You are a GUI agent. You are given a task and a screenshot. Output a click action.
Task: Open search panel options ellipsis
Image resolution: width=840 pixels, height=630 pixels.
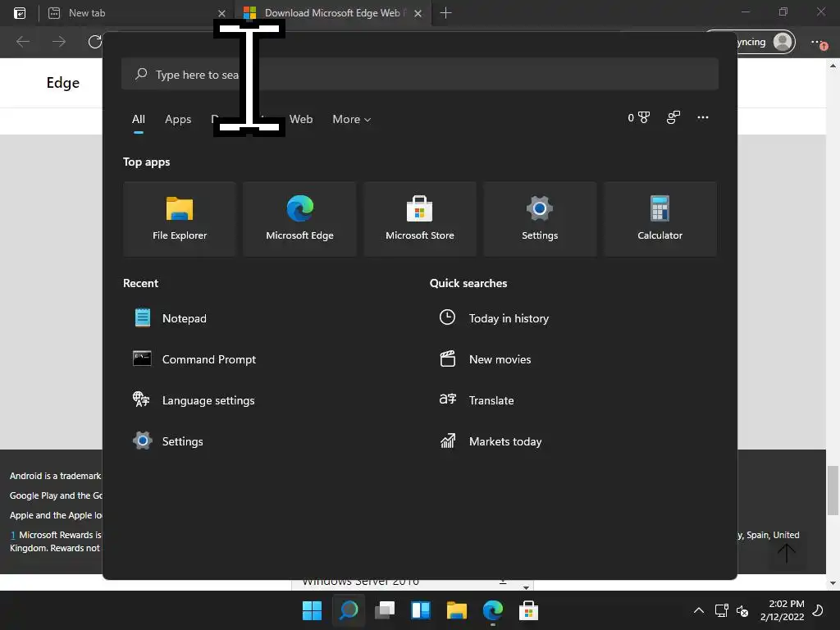[x=702, y=117]
